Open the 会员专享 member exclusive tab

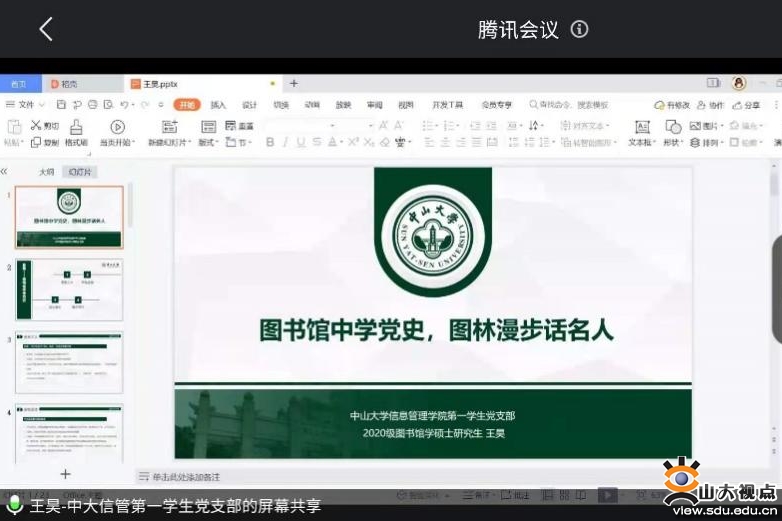[496, 105]
